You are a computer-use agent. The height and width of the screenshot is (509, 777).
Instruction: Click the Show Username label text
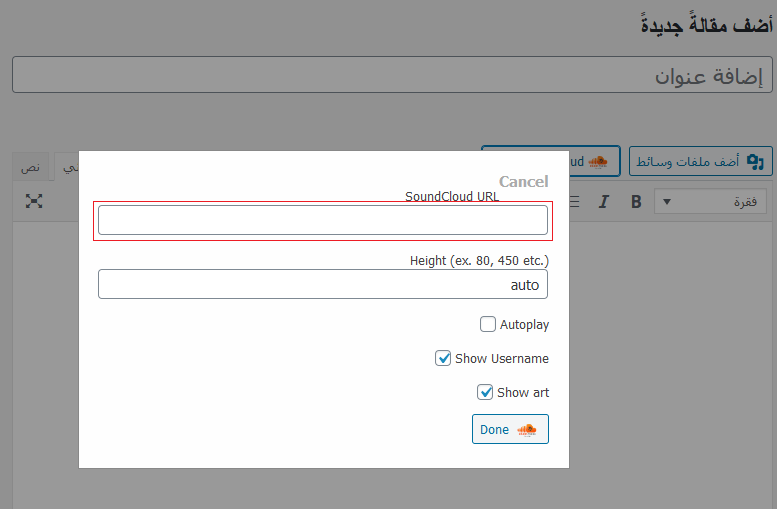pyautogui.click(x=501, y=358)
